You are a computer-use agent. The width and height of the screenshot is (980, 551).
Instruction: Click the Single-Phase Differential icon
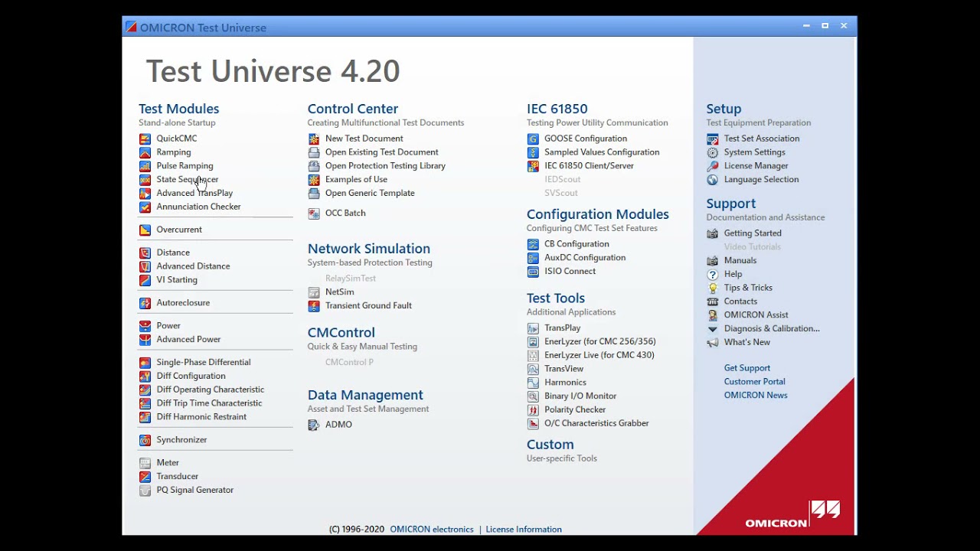coord(145,363)
